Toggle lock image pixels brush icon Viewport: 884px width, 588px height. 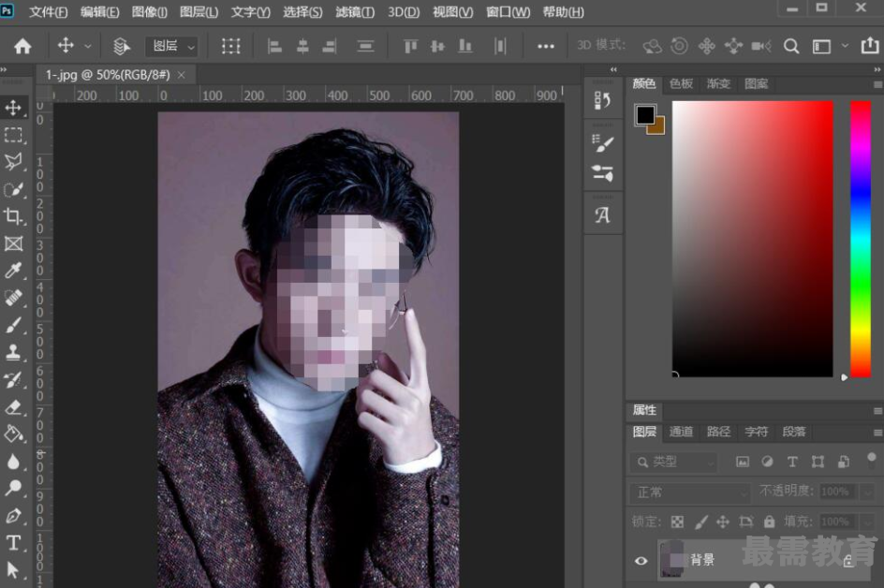(x=700, y=522)
